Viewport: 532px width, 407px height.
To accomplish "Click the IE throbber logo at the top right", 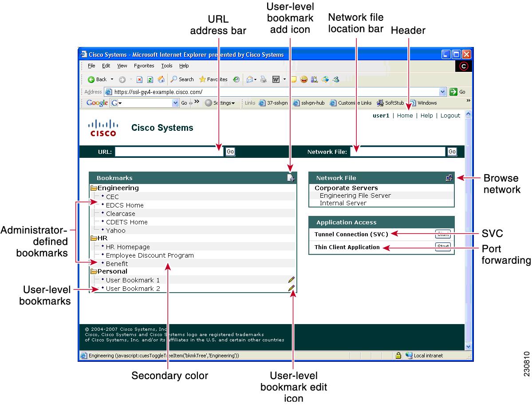I will pos(464,66).
